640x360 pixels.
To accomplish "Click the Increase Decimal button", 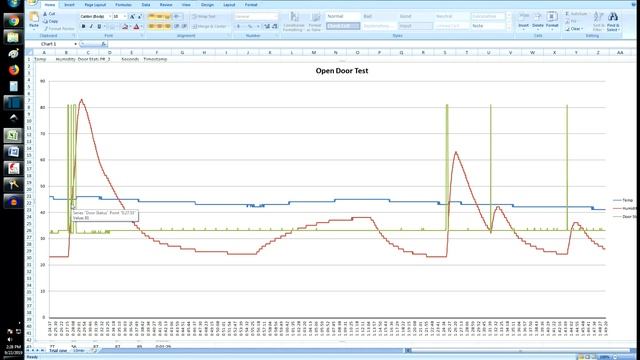I will [267, 27].
